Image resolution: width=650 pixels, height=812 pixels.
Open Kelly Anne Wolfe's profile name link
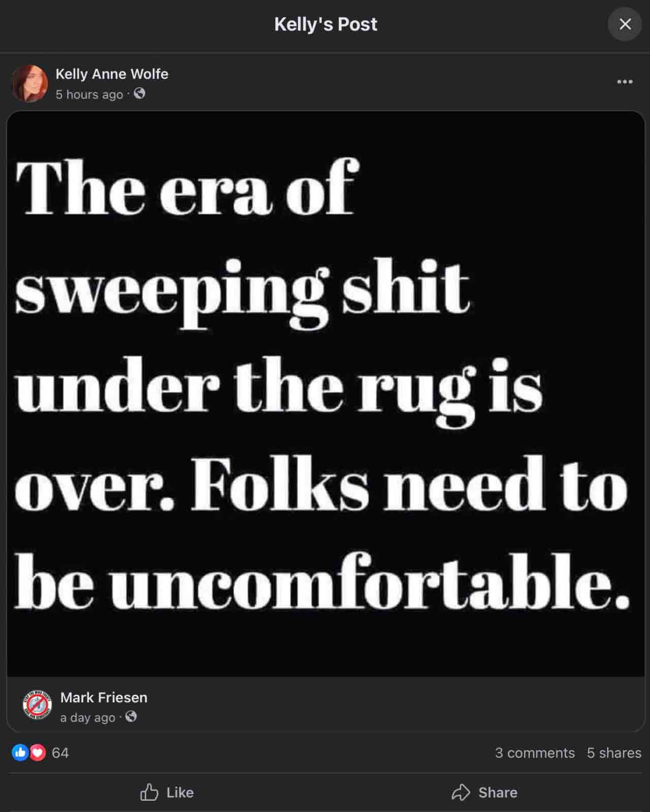pyautogui.click(x=112, y=74)
